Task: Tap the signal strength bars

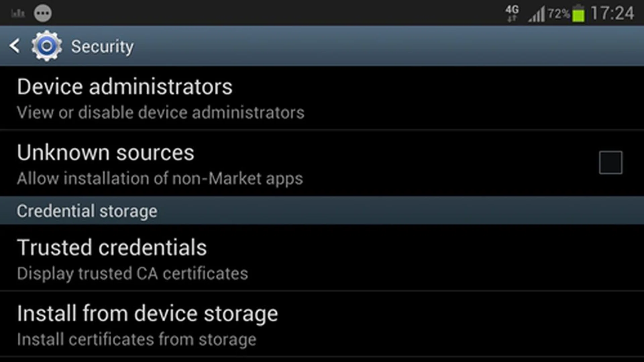Action: pos(536,15)
